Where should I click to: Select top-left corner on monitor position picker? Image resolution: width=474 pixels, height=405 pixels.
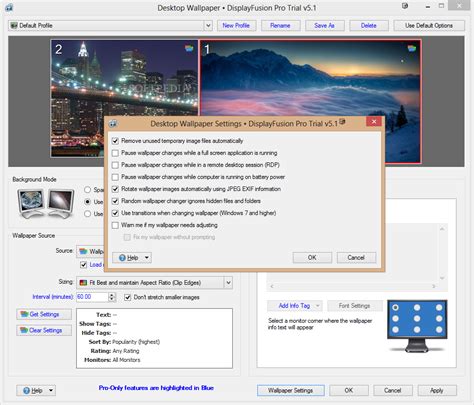[x=395, y=307]
